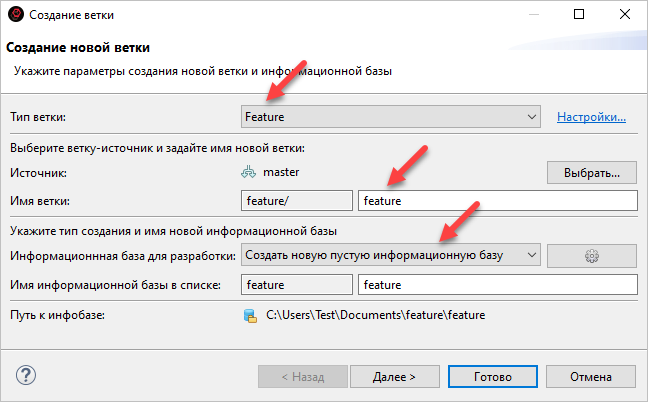Maximize the Создание ветки window

[578, 15]
